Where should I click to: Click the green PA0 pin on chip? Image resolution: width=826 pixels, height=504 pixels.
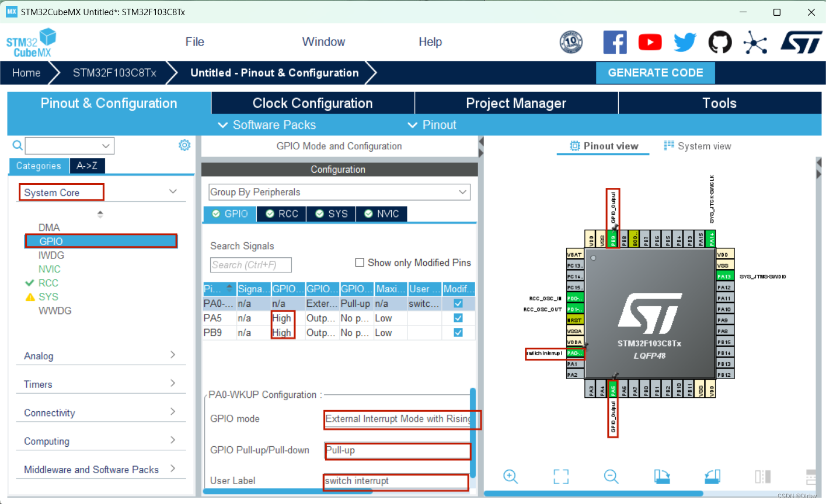pos(575,353)
